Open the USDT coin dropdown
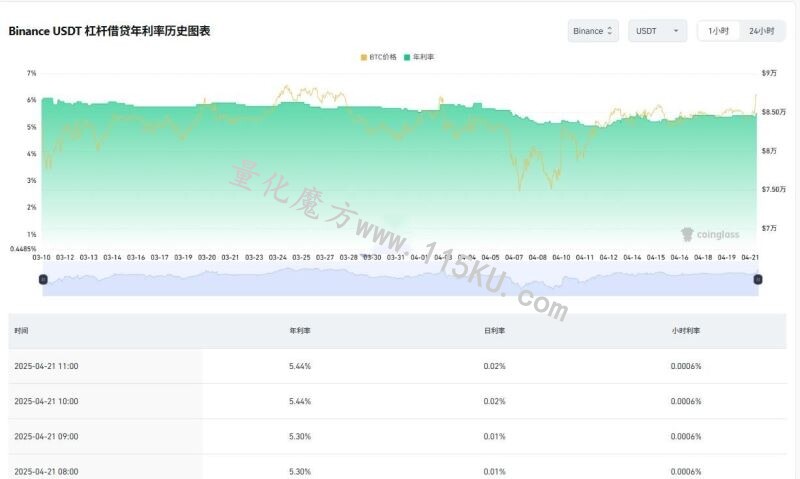800x479 pixels. pyautogui.click(x=657, y=31)
